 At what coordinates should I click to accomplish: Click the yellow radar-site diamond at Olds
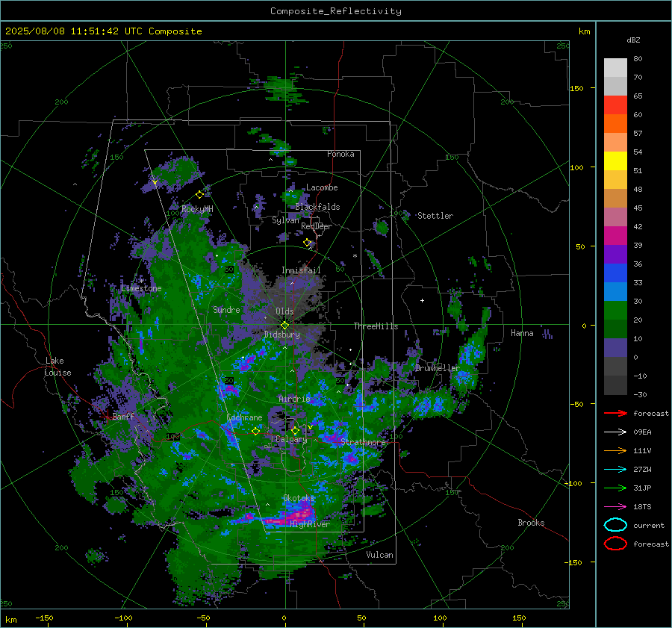point(284,326)
